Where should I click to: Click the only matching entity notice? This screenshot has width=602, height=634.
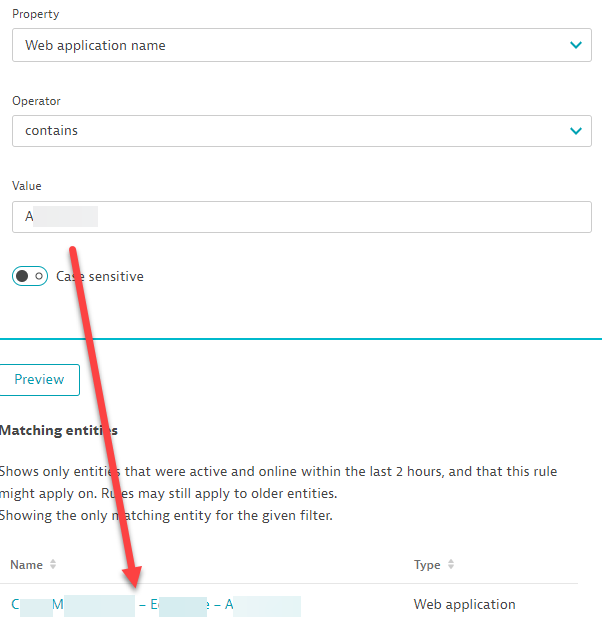[x=166, y=515]
